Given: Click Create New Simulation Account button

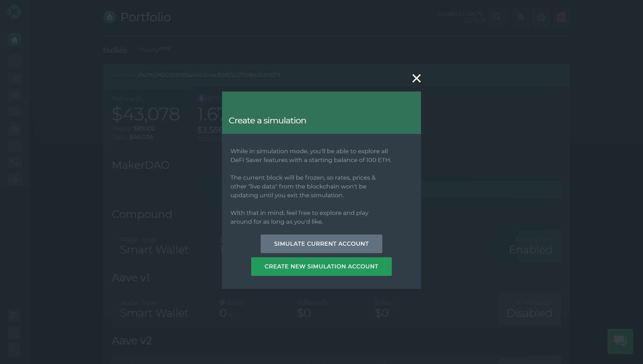Looking at the screenshot, I should (321, 266).
